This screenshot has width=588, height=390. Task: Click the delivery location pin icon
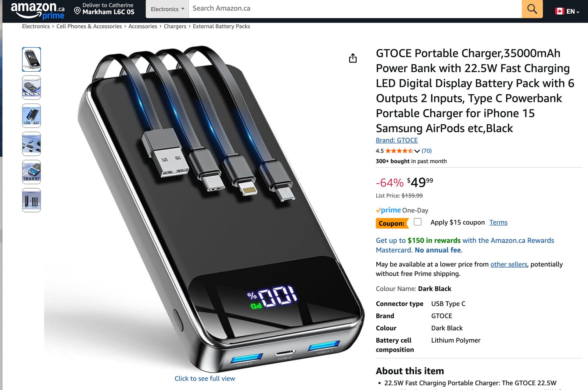click(x=77, y=11)
